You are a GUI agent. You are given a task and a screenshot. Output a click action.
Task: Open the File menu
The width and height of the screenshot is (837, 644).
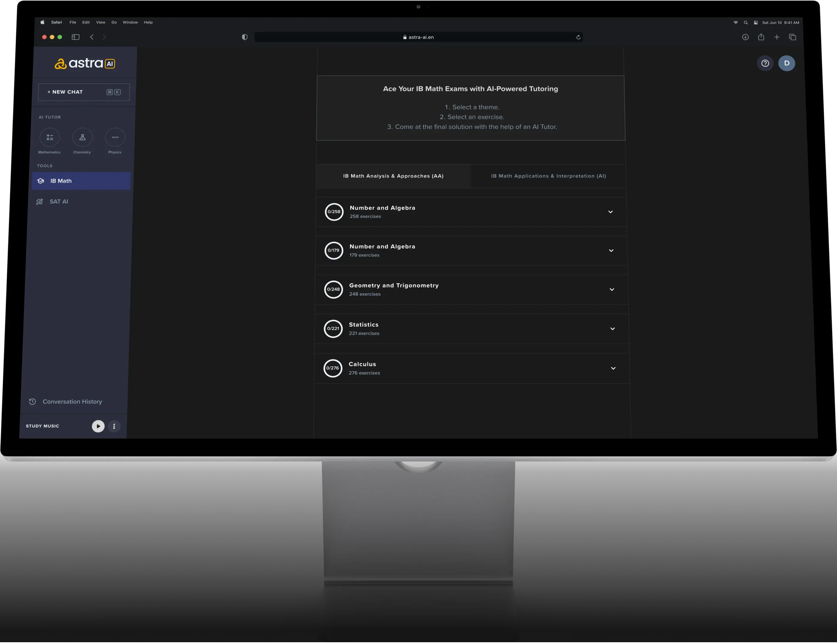point(73,22)
